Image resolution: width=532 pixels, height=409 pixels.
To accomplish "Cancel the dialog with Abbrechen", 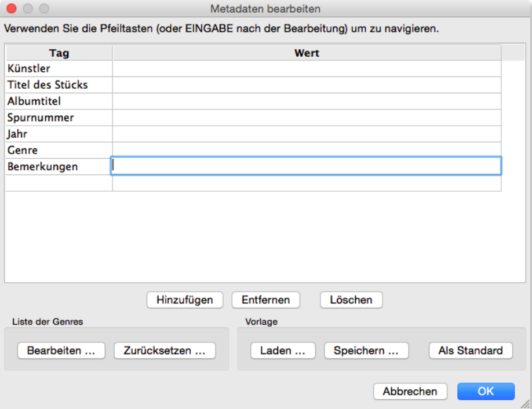I will [410, 391].
